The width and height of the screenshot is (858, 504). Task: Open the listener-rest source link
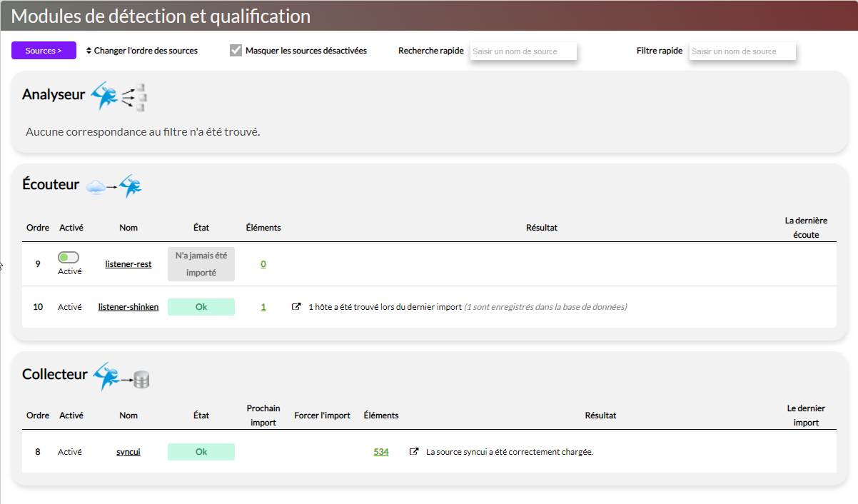(x=128, y=264)
